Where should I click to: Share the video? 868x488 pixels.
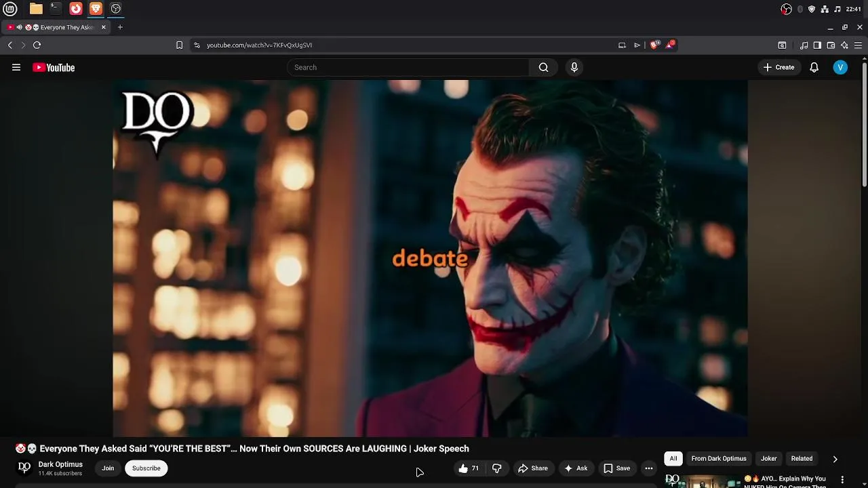click(x=532, y=468)
